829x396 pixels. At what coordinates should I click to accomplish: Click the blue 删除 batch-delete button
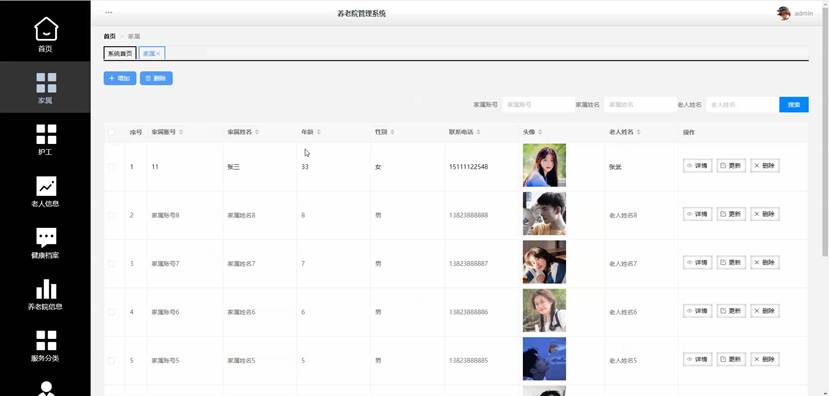(x=156, y=78)
